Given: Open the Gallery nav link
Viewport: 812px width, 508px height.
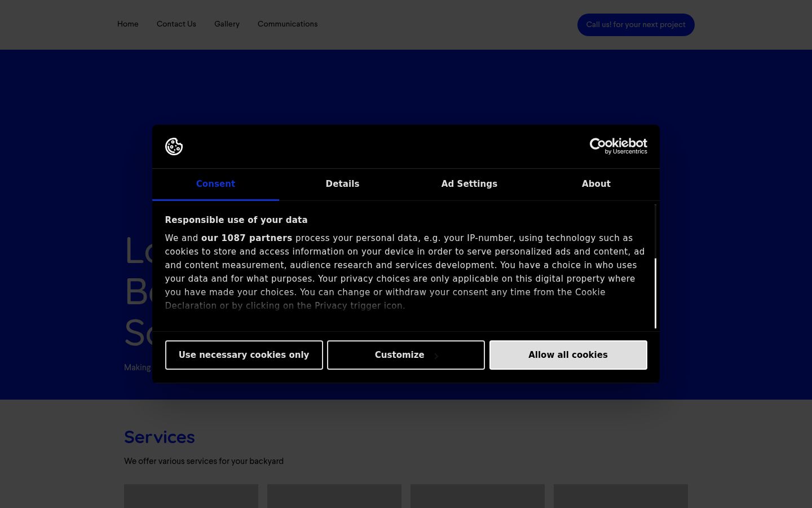Looking at the screenshot, I should (x=227, y=24).
